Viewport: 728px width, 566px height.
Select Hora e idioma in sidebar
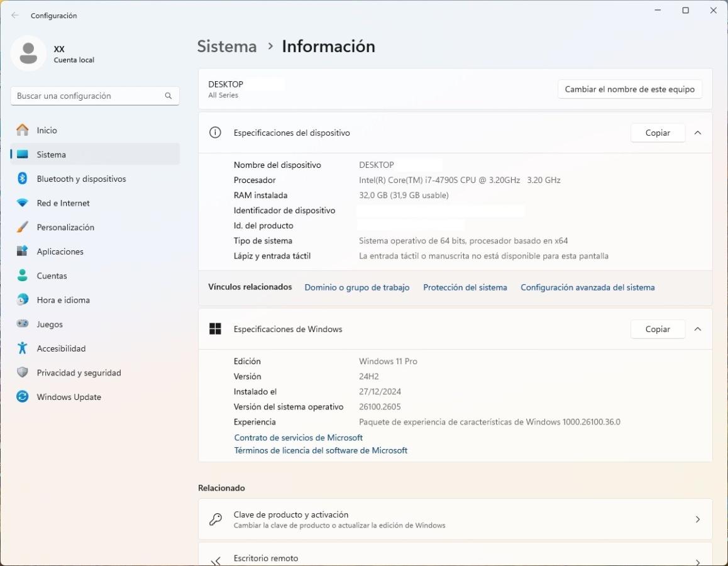pos(63,300)
